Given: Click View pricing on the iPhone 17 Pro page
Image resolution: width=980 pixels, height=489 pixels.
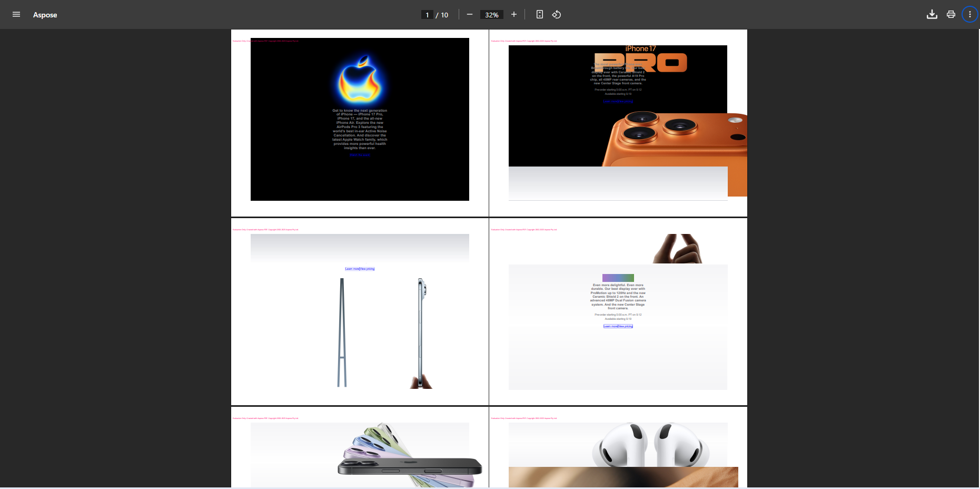Looking at the screenshot, I should (x=626, y=101).
